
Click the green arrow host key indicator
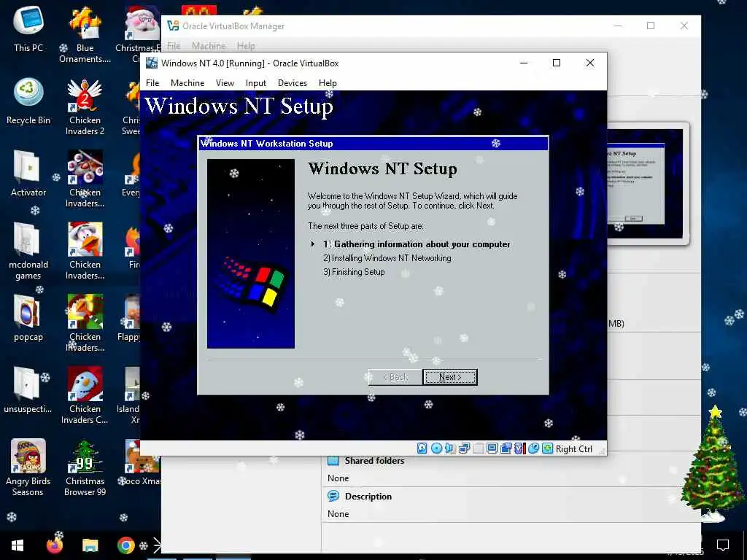547,448
